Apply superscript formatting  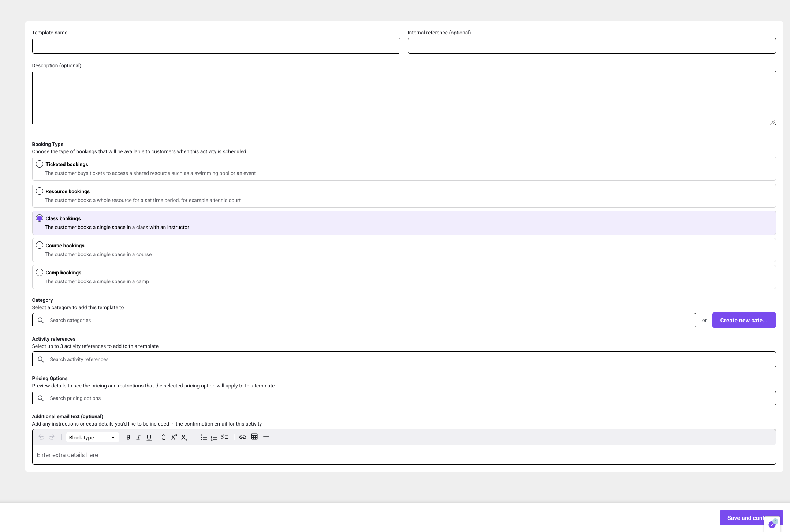174,437
